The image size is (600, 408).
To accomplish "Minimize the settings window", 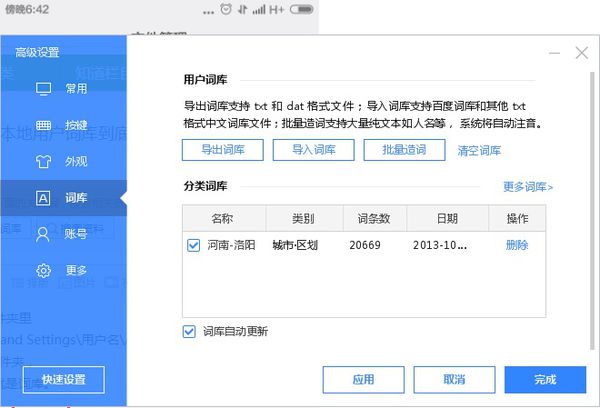I will coord(555,52).
